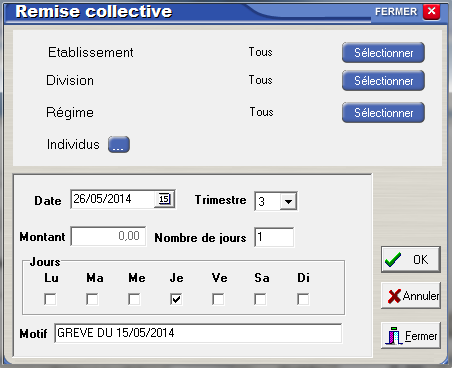Enable the Di (Sunday) checkbox

tap(303, 299)
